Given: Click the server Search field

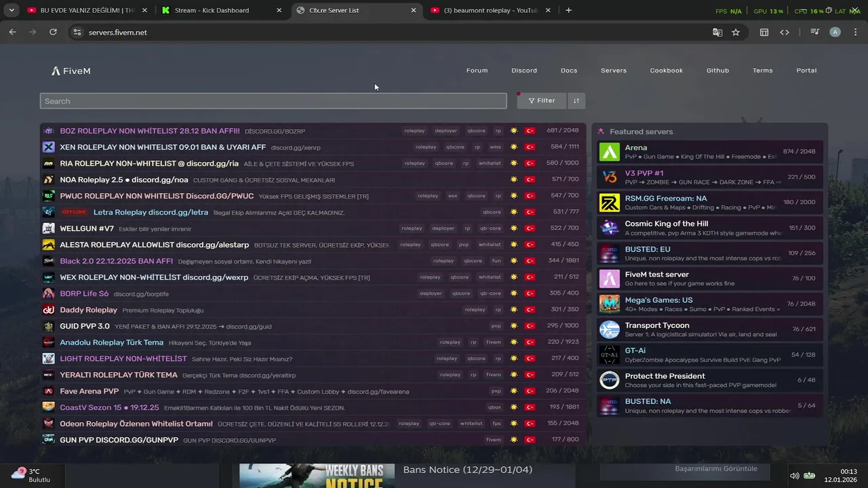Looking at the screenshot, I should 273,101.
